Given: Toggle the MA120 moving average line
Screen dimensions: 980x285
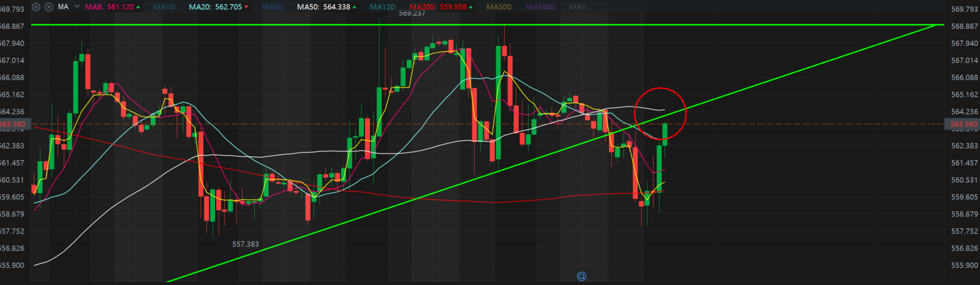Looking at the screenshot, I should (383, 7).
